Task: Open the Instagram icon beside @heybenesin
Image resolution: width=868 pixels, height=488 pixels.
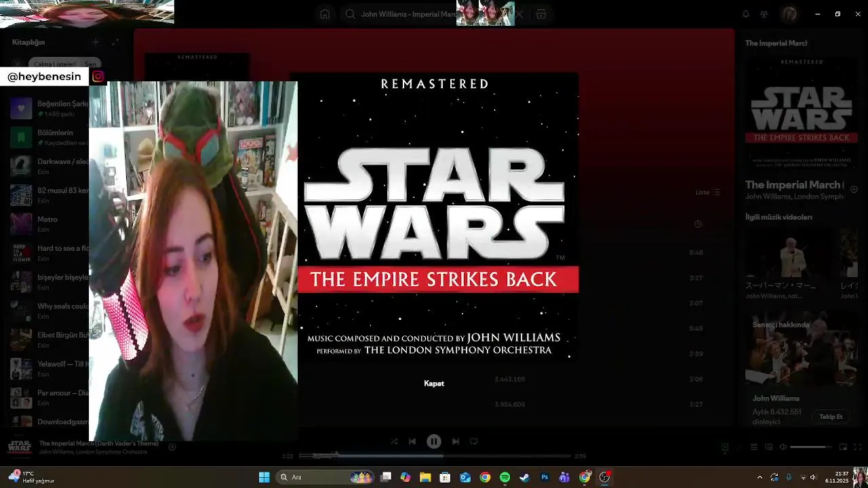Action: (x=98, y=77)
